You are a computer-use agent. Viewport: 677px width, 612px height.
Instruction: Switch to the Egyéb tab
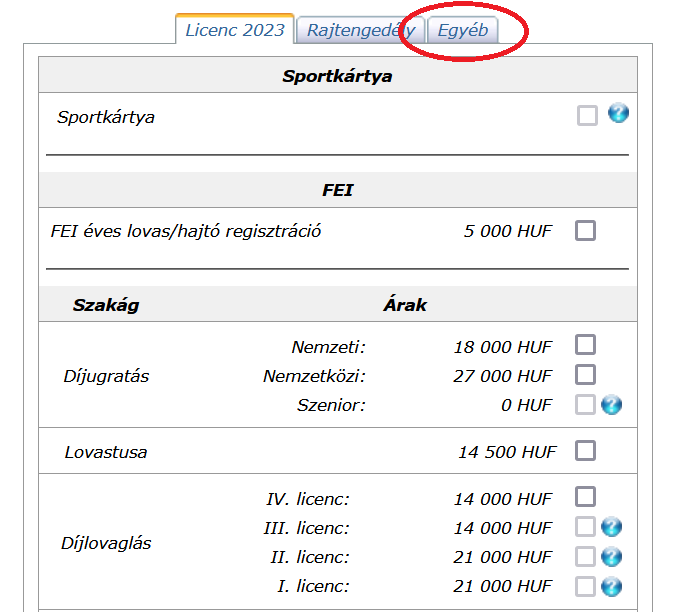(463, 30)
